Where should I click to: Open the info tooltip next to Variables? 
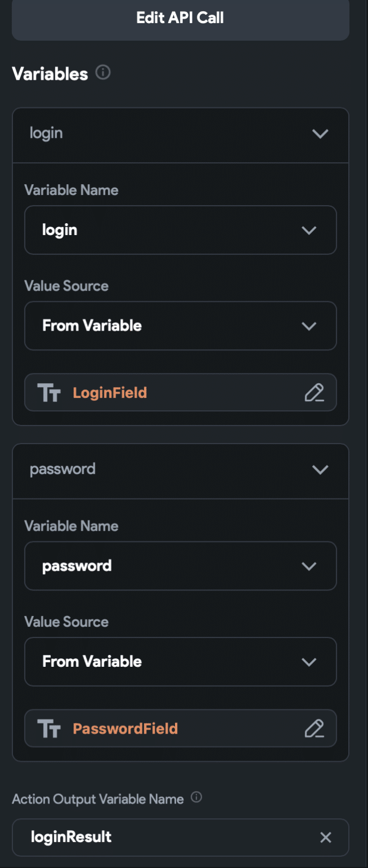103,73
